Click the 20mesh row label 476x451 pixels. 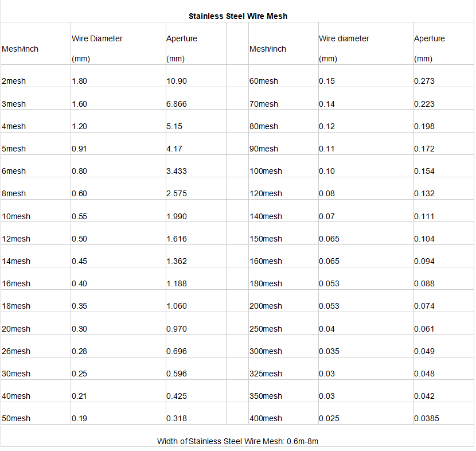pos(16,329)
